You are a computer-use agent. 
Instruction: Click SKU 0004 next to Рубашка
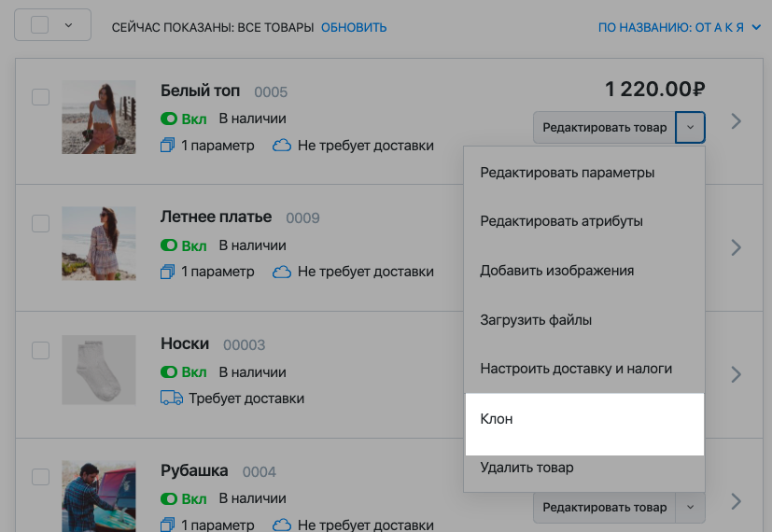pyautogui.click(x=259, y=472)
